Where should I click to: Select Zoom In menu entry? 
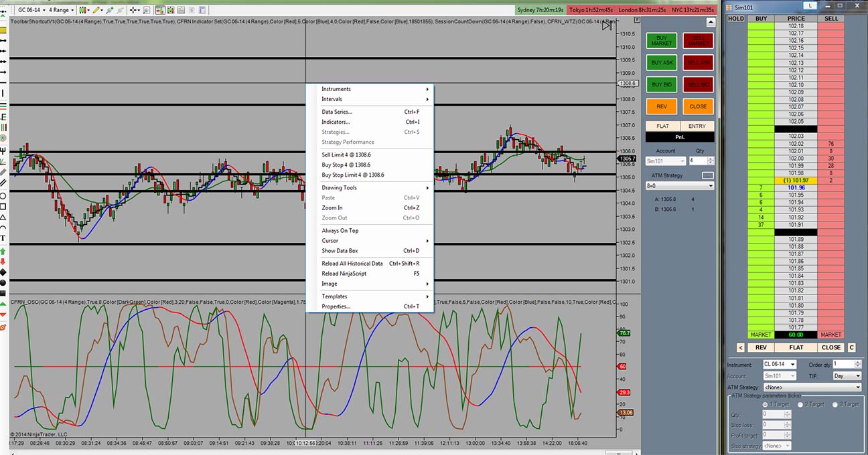pyautogui.click(x=370, y=207)
